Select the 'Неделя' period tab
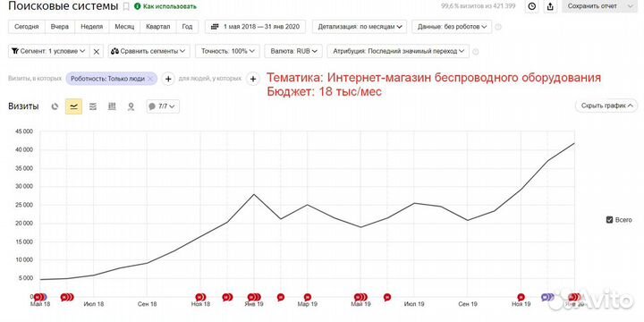Viewport: 644px width, 322px height. coord(91,27)
